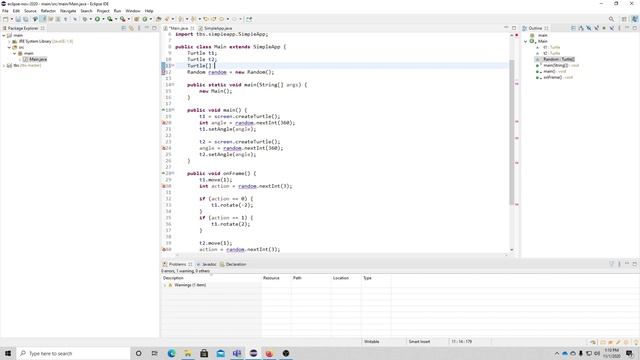Click the Save icon in toolbar
Image resolution: width=640 pixels, height=360 pixels.
coord(18,19)
